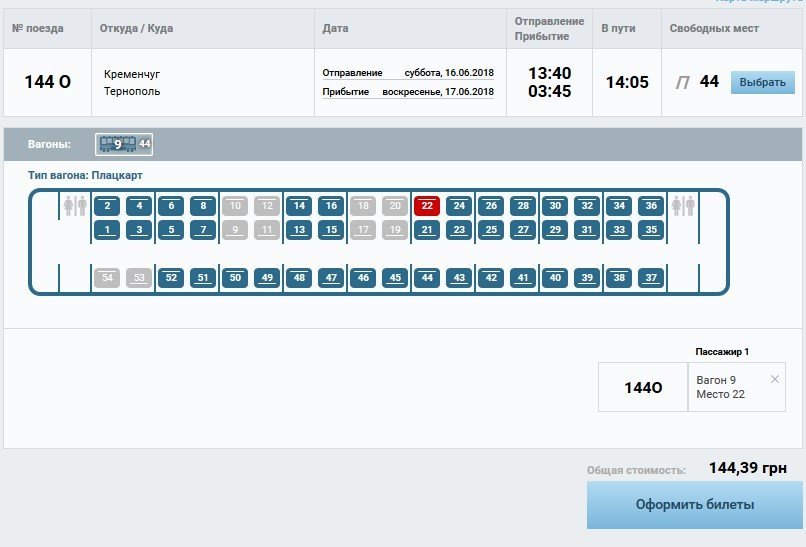Choose side seat 37
Screen dimensions: 806x547
click(651, 278)
